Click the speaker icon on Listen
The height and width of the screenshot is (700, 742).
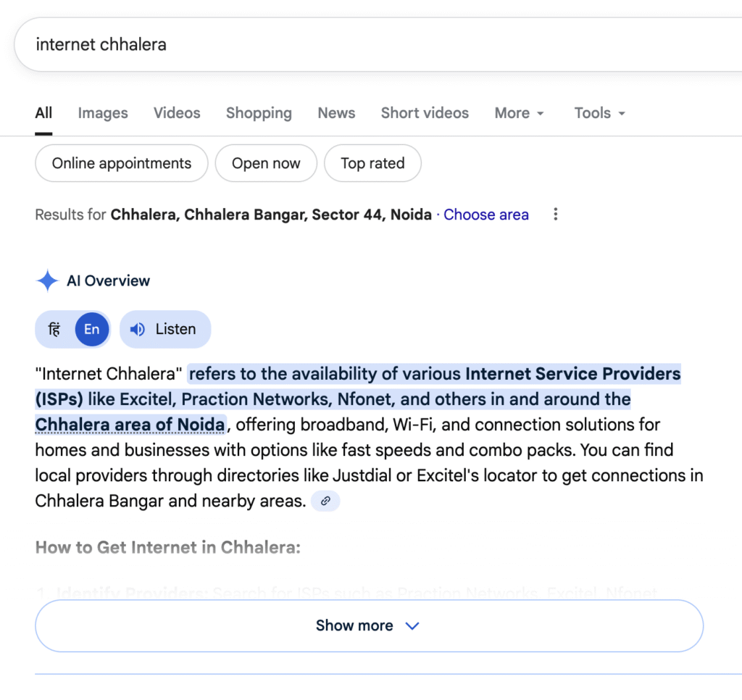tap(138, 329)
